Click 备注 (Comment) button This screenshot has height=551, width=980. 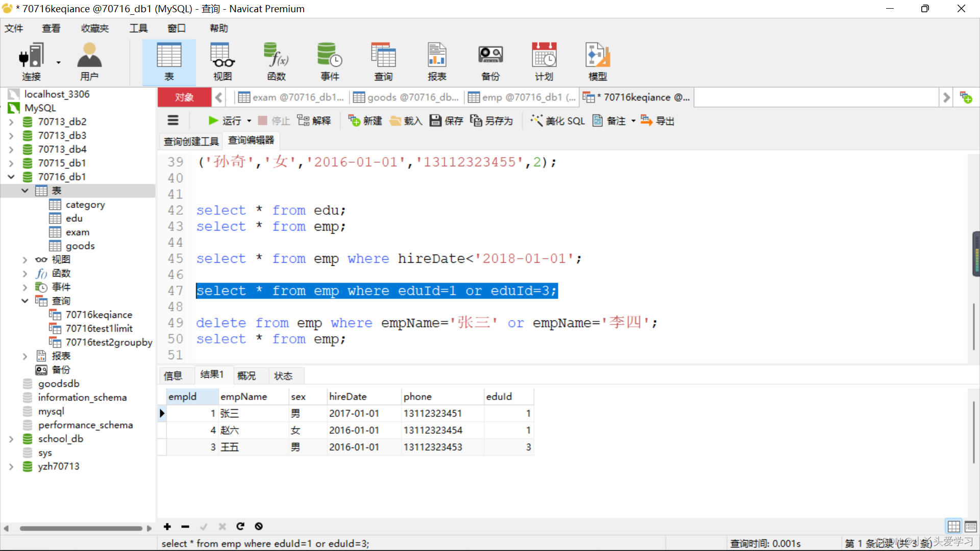click(609, 120)
